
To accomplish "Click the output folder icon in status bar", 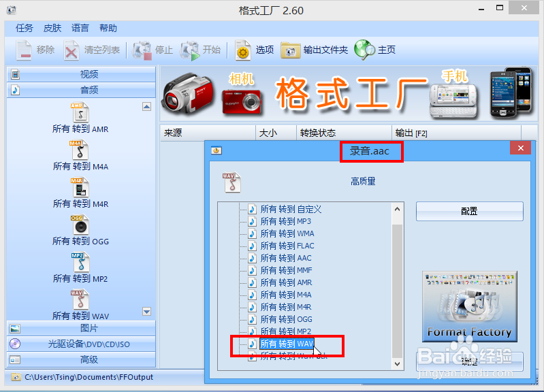I will click(x=16, y=377).
